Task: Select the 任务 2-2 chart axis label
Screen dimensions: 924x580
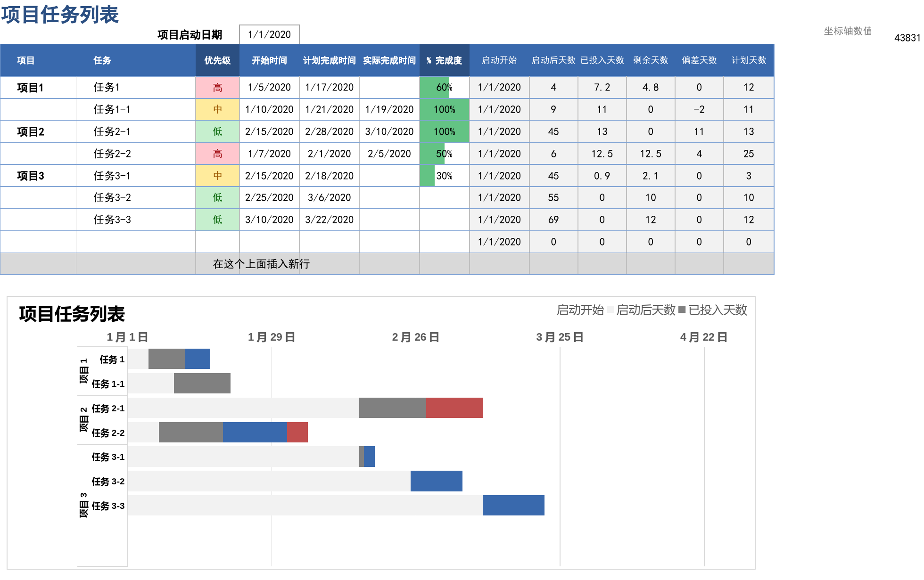Action: 108,433
